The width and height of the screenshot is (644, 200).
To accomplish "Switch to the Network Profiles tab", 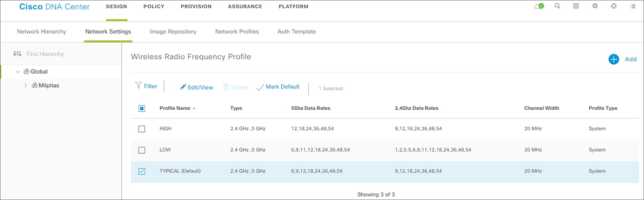I will (237, 32).
